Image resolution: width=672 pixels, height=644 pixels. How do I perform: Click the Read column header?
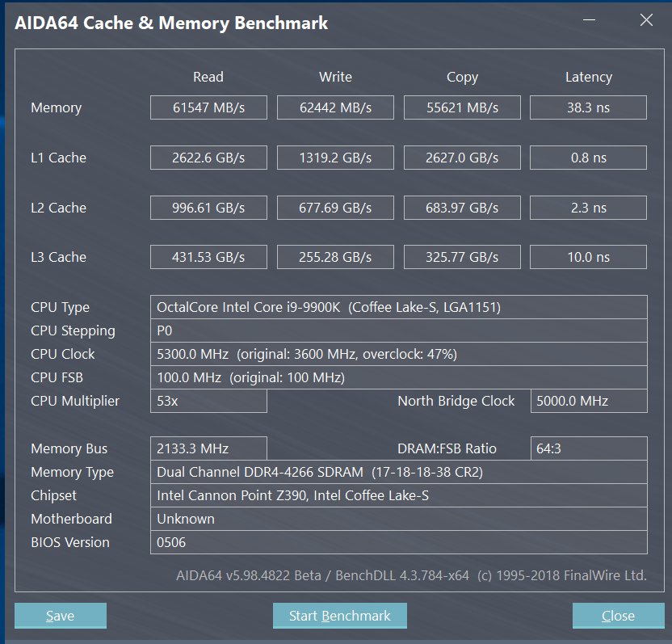coord(208,77)
